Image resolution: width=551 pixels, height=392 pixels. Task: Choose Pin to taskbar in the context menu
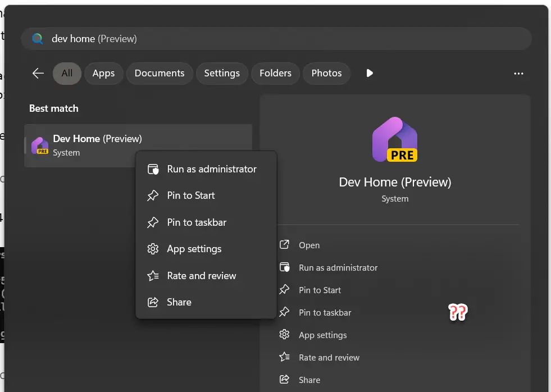coord(206,222)
